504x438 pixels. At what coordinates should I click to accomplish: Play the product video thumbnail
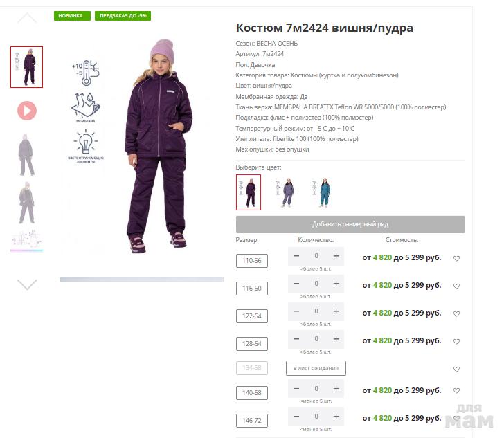pos(27,111)
